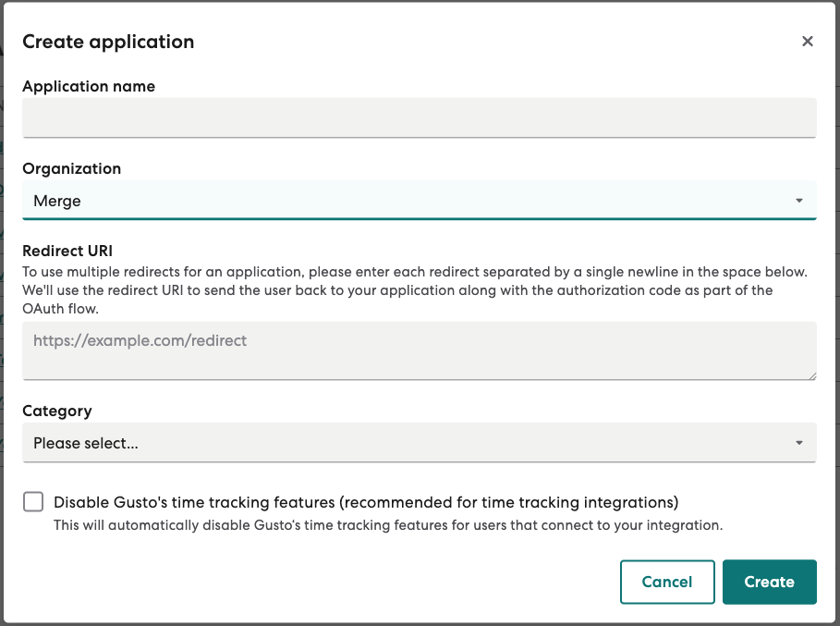Click the Category dropdown caret arrow

click(x=799, y=443)
